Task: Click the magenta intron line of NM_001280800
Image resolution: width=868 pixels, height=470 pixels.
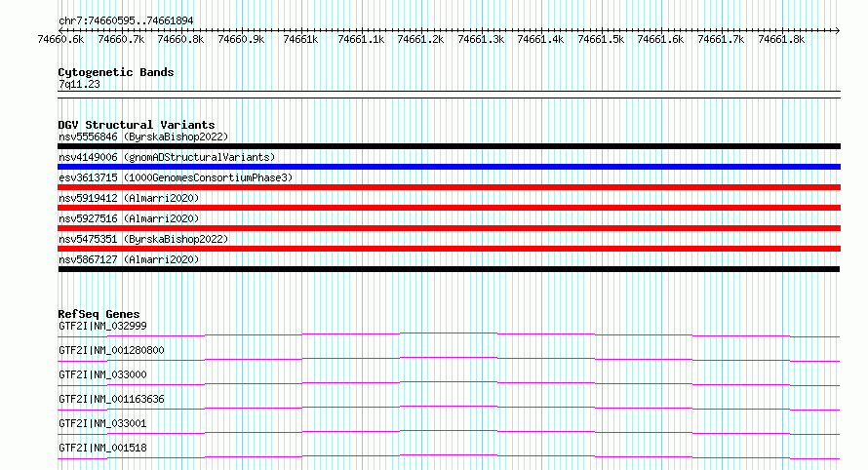Action: click(x=449, y=358)
